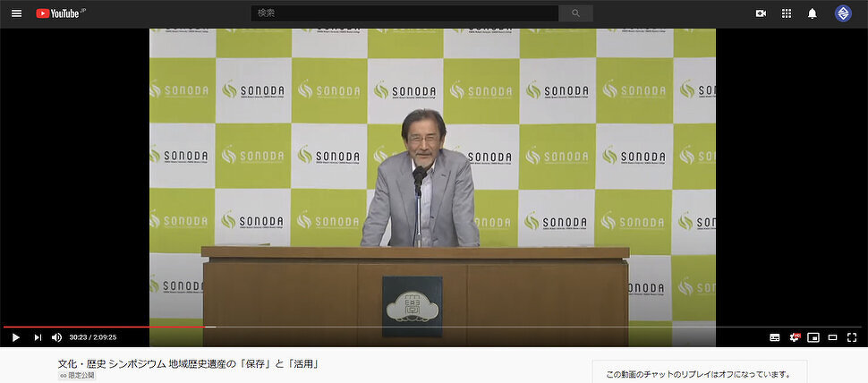The height and width of the screenshot is (383, 868).
Task: Enter full screen mode
Action: tap(852, 337)
